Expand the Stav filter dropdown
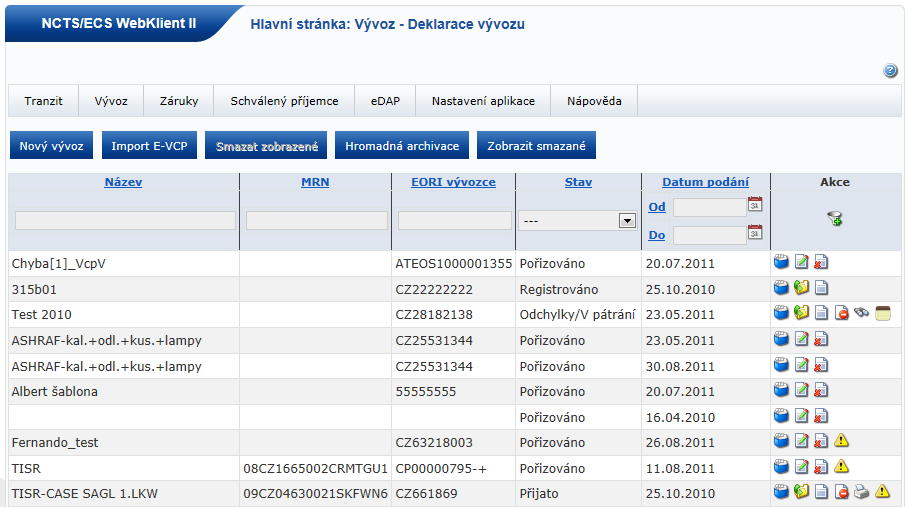This screenshot has width=908, height=507. coord(627,221)
